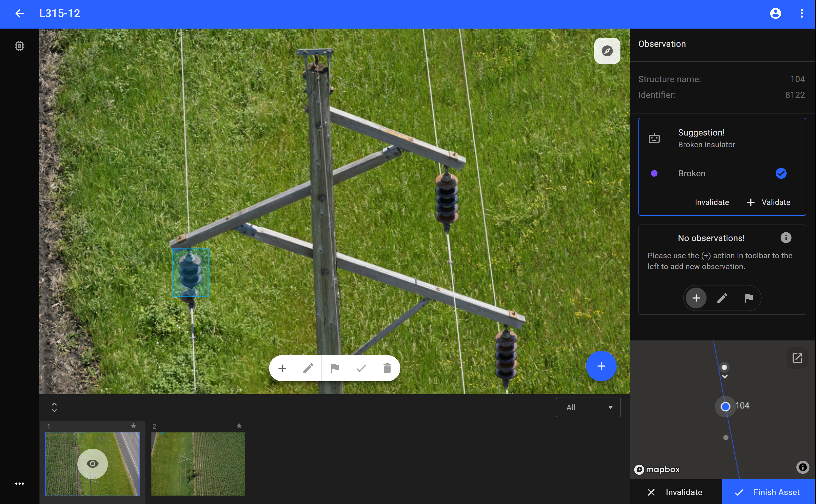Image resolution: width=816 pixels, height=504 pixels.
Task: Click the Finish Asset button
Action: click(769, 492)
